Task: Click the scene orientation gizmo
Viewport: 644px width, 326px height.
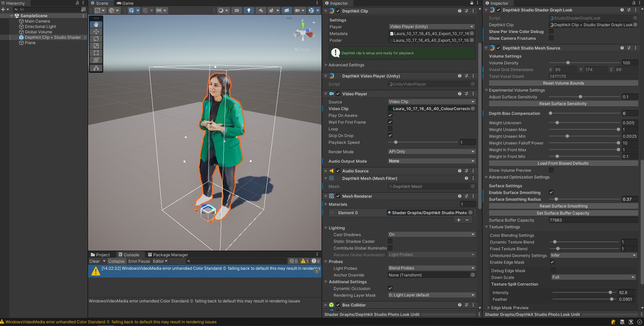Action: pyautogui.click(x=303, y=33)
